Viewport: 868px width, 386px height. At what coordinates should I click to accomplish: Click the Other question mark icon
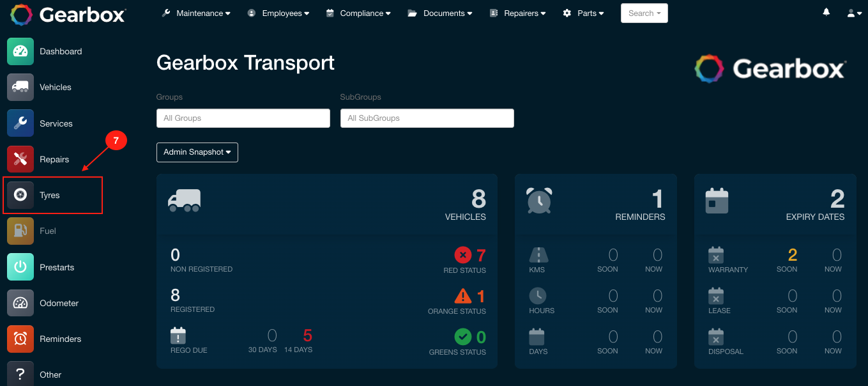tap(20, 374)
